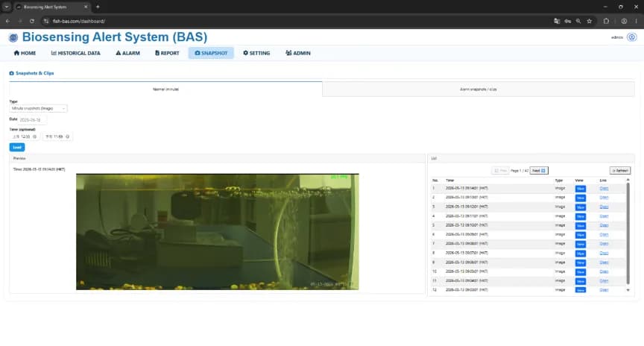Open the REPORT page
644x346 pixels.
click(167, 53)
